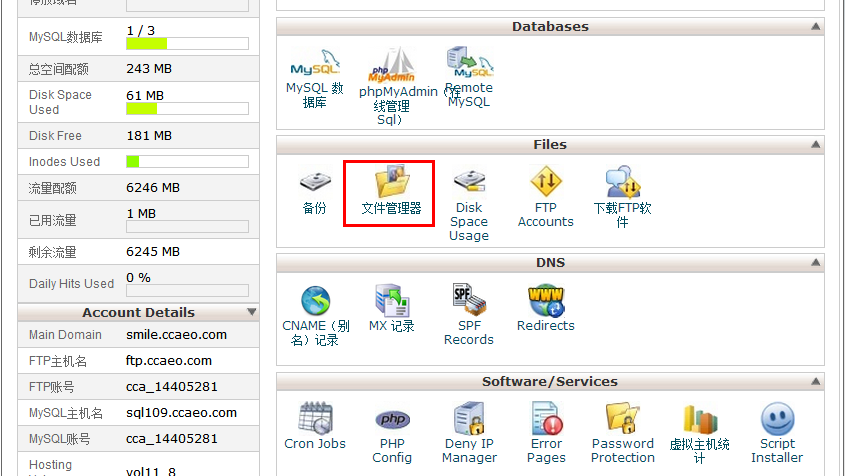The width and height of the screenshot is (845, 476).
Task: Open the MX 记录 icon
Action: (x=392, y=300)
